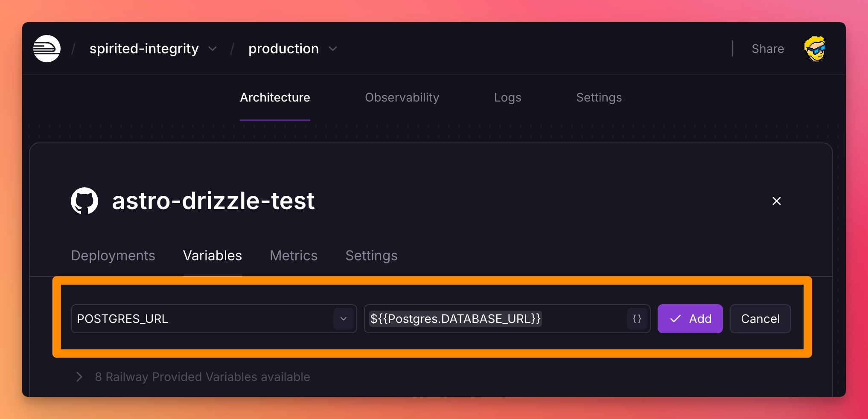The height and width of the screenshot is (419, 868).
Task: Close the astro-drizzle-test service panel
Action: [776, 201]
